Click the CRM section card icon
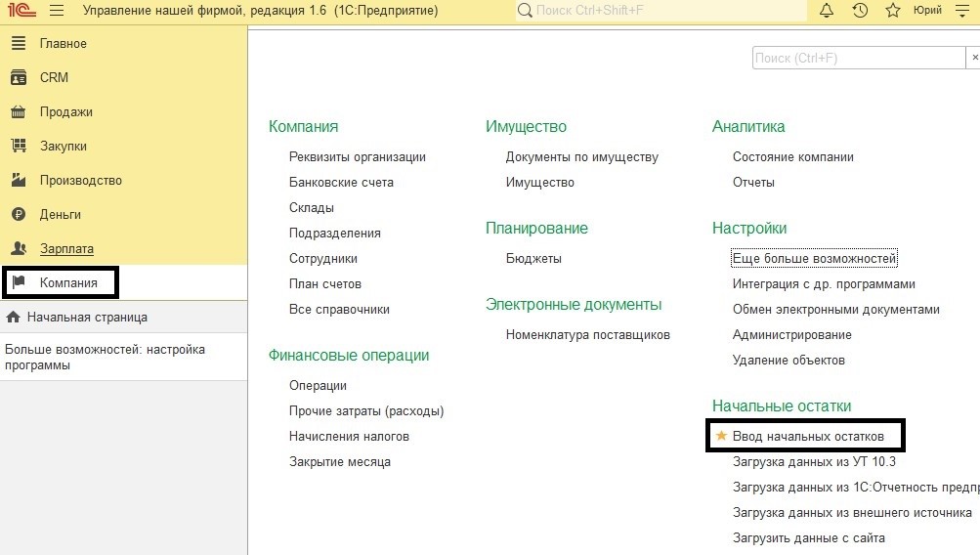The image size is (980, 555). click(18, 77)
